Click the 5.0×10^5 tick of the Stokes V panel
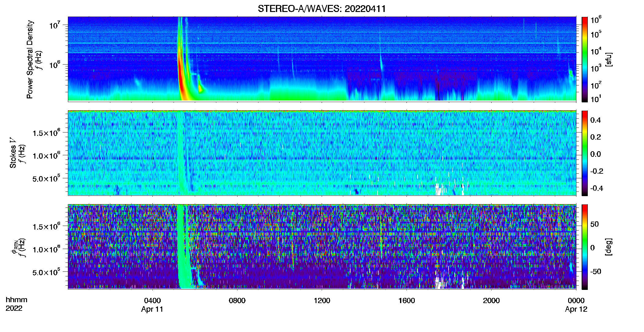The height and width of the screenshot is (332, 644). tap(46, 178)
